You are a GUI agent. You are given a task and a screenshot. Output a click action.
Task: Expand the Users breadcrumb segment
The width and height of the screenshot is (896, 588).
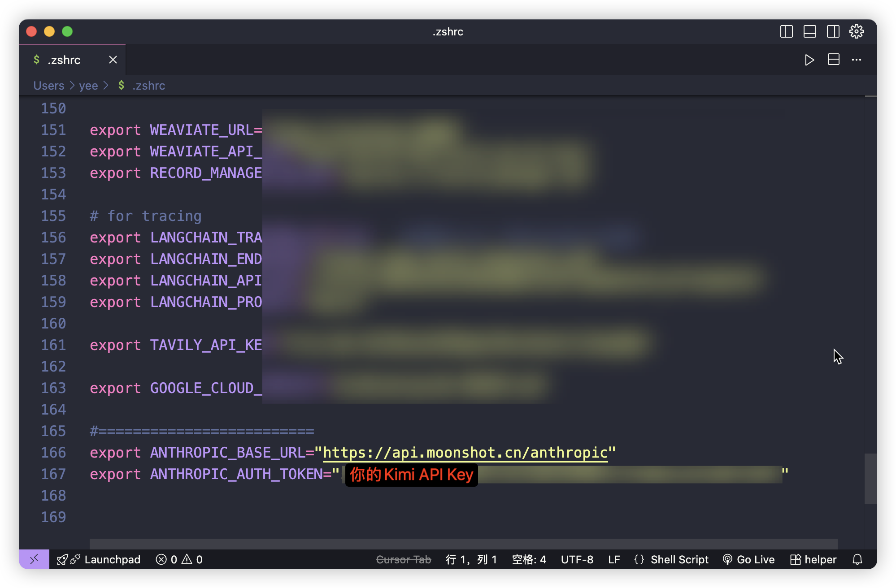49,86
